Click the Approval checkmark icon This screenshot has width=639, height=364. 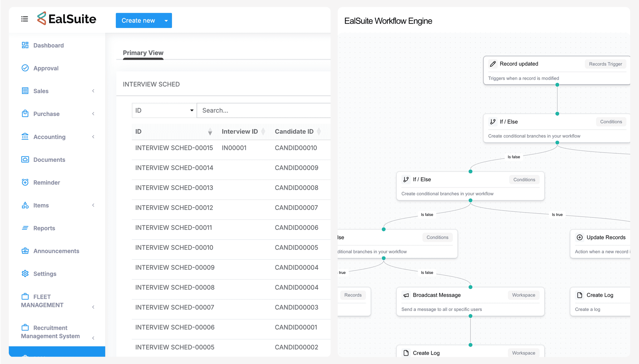(25, 68)
